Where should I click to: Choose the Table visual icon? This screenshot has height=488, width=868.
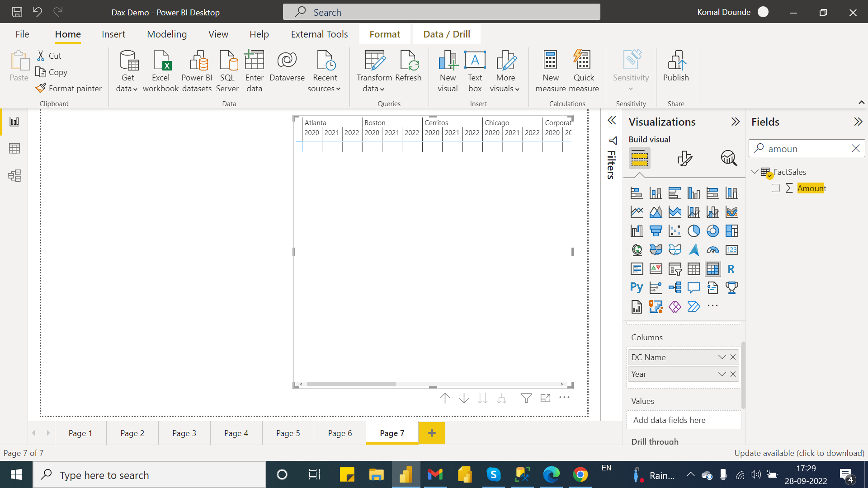[693, 269]
